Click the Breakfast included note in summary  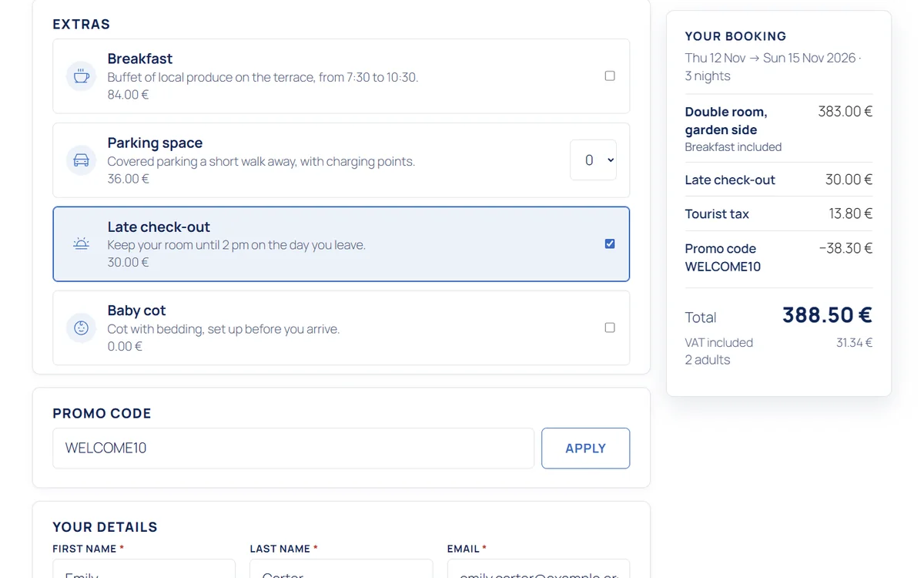pos(733,147)
